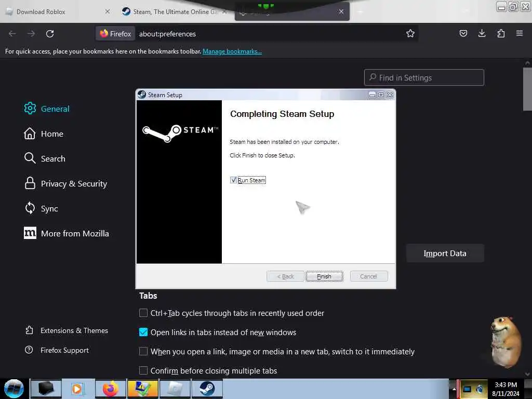Click the taskbar clock showing 3:43 PM
532x399 pixels.
[x=506, y=389]
